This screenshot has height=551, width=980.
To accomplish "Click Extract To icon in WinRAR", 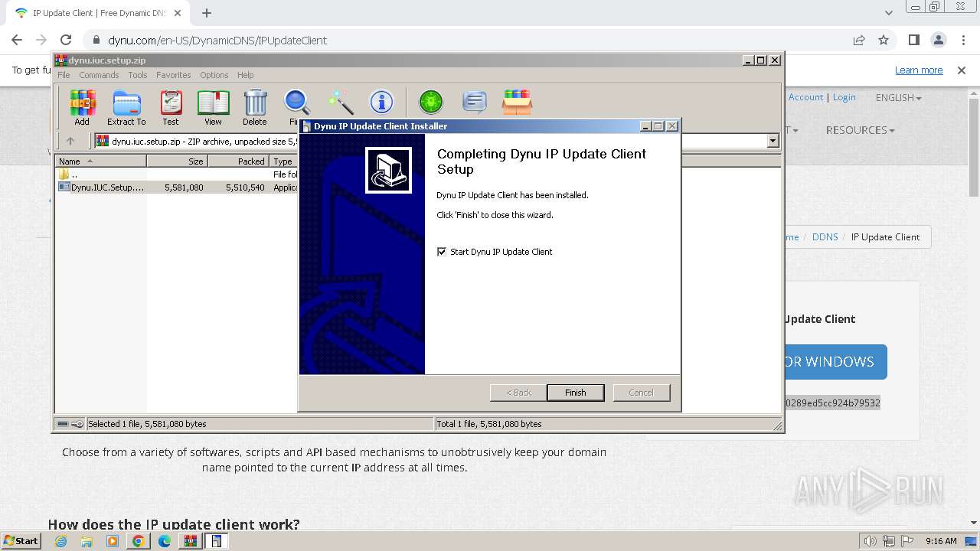I will tap(126, 107).
